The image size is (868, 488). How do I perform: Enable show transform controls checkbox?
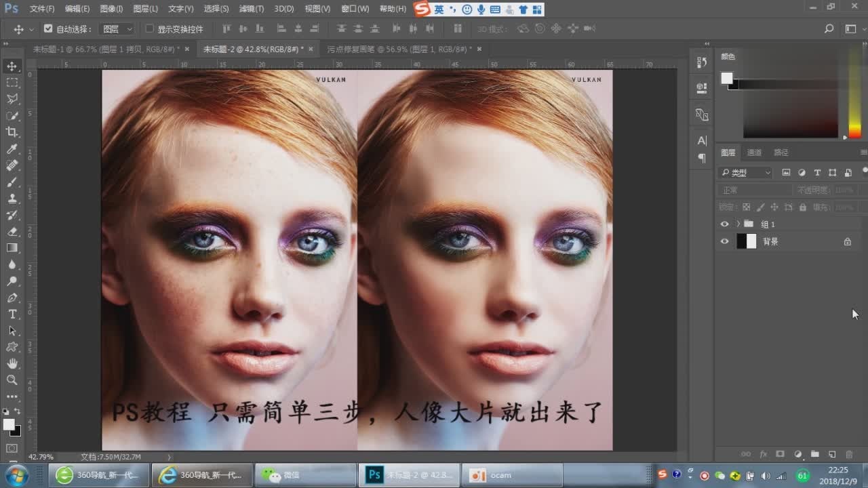150,29
